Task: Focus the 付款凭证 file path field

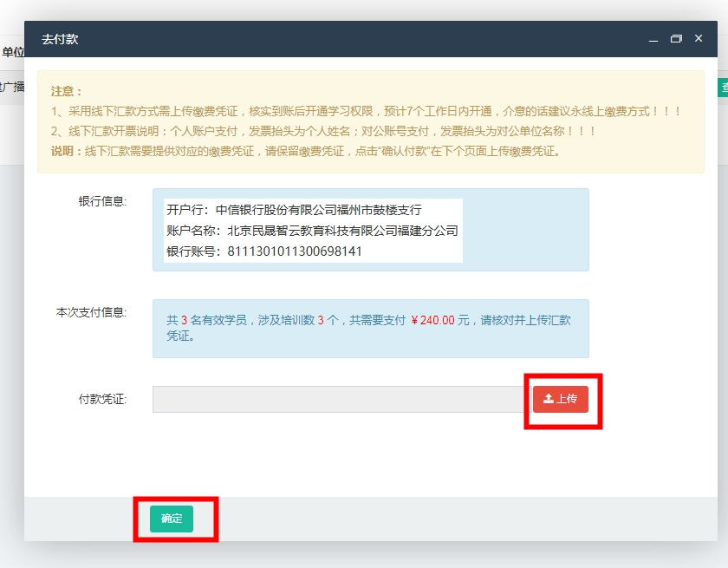Action: coord(338,399)
